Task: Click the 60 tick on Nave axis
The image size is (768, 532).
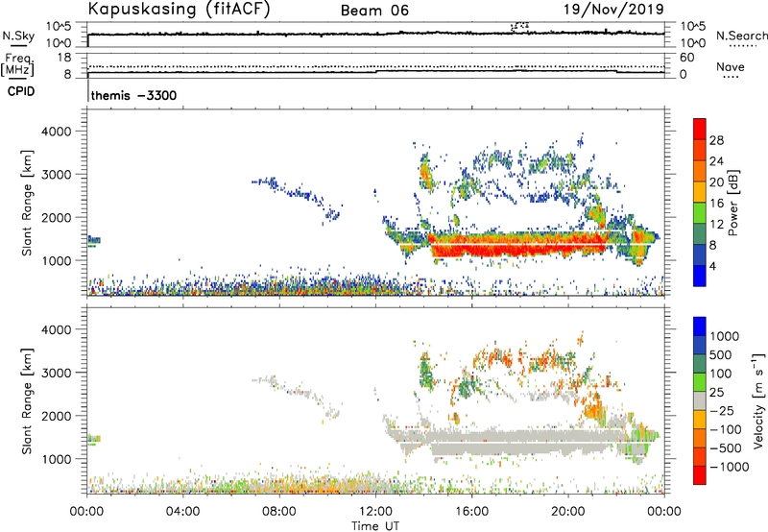Action: point(686,58)
